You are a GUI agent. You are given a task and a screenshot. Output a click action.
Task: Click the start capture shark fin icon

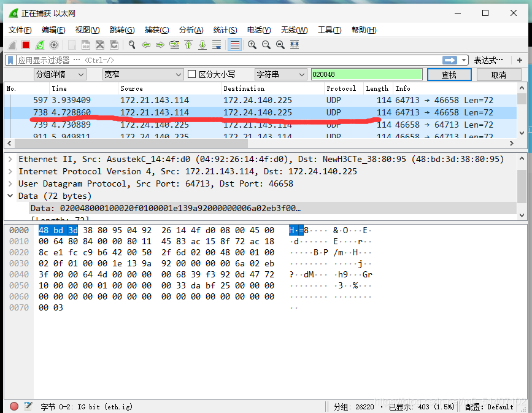(12, 45)
